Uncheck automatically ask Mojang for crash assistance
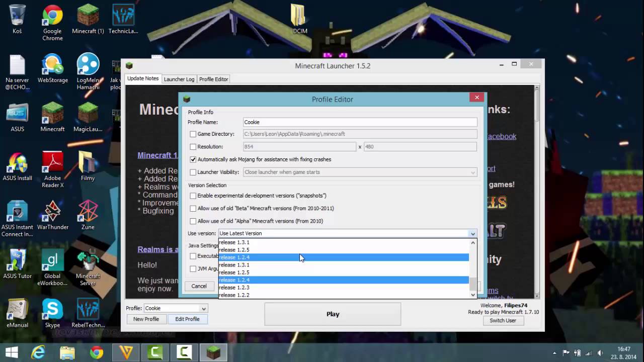The image size is (644, 362). pos(193,159)
